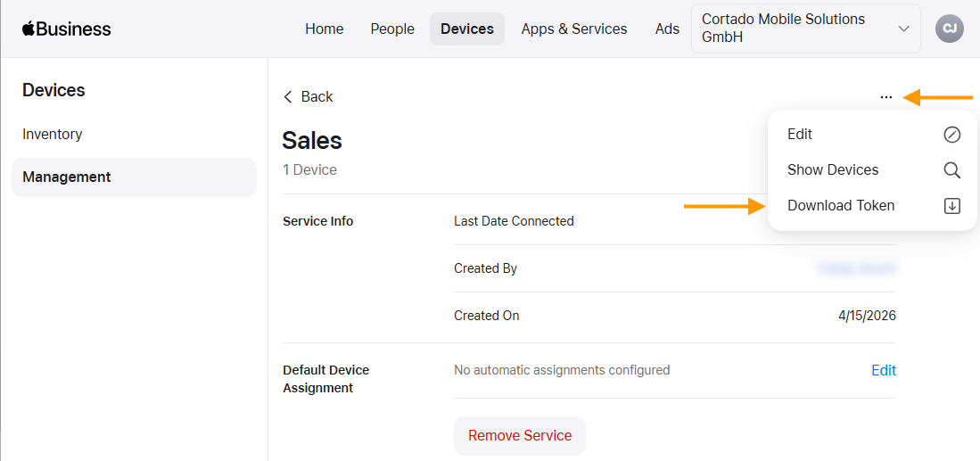Click the Back link
The image size is (980, 461).
309,97
